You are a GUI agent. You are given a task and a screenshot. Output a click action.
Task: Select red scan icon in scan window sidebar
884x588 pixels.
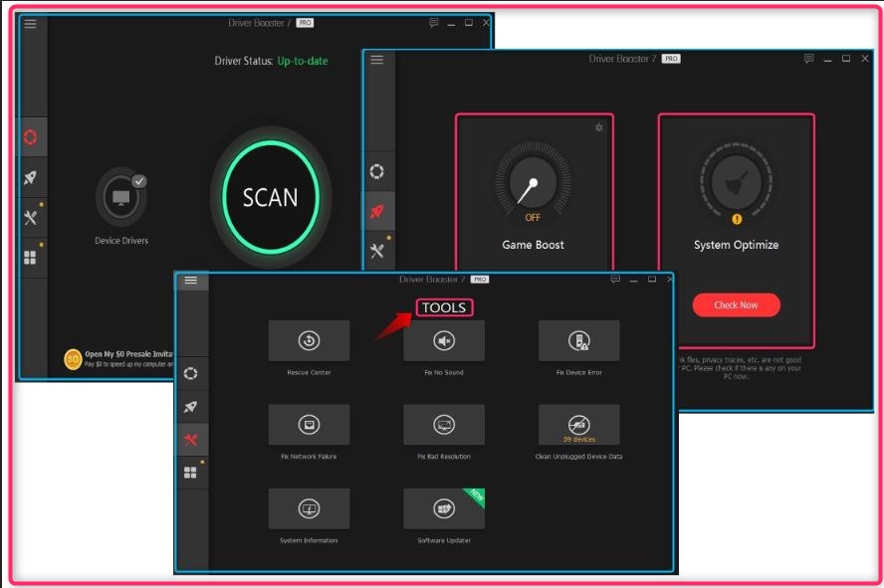pyautogui.click(x=31, y=137)
